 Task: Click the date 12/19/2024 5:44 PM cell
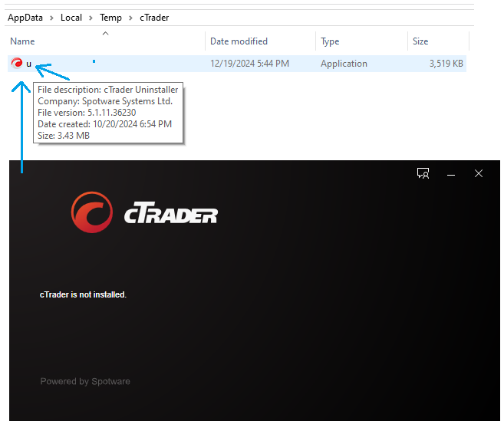click(x=249, y=64)
